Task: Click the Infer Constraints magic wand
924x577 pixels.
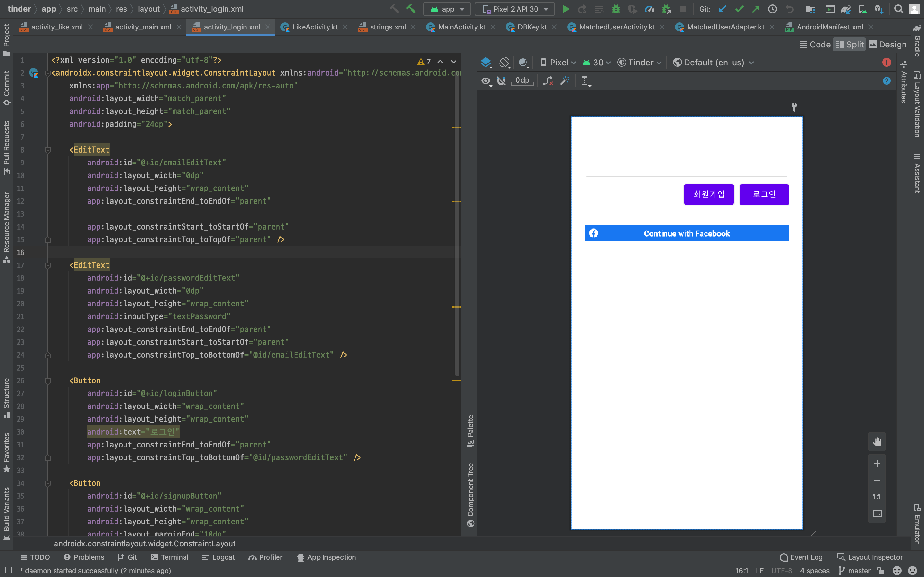Action: (565, 81)
